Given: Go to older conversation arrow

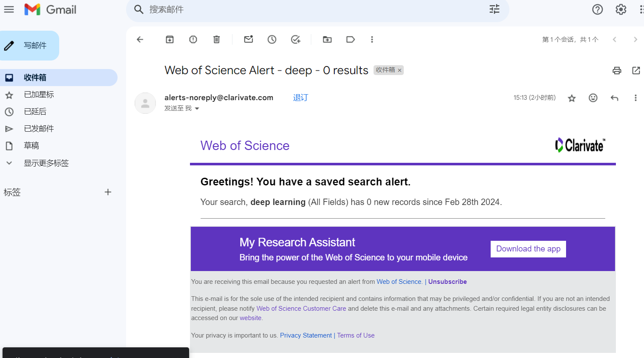Looking at the screenshot, I should [x=635, y=40].
